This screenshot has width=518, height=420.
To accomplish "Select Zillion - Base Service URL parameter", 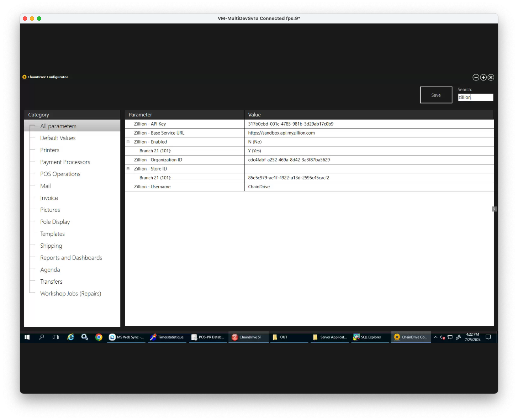I will (185, 133).
